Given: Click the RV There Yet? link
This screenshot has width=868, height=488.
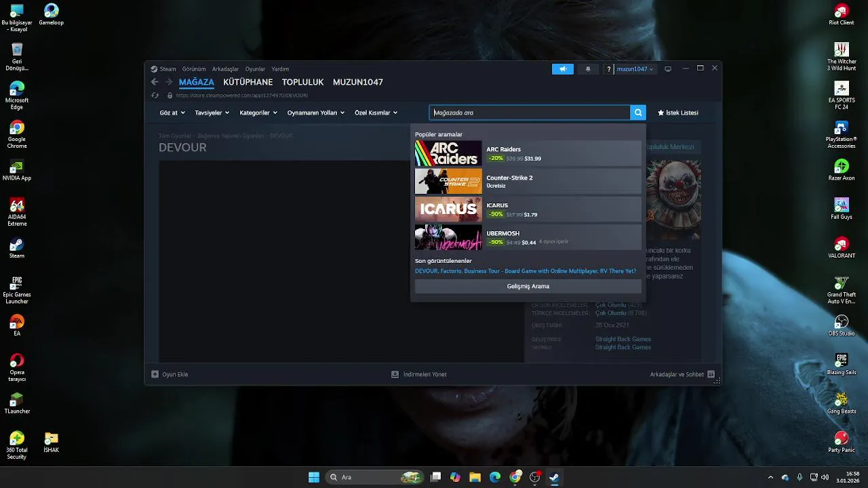Looking at the screenshot, I should click(x=618, y=271).
